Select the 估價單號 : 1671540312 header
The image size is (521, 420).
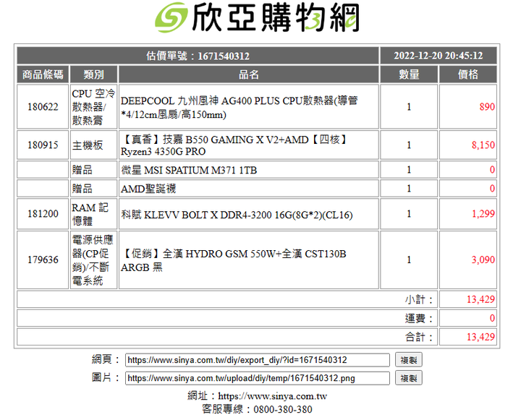(198, 56)
